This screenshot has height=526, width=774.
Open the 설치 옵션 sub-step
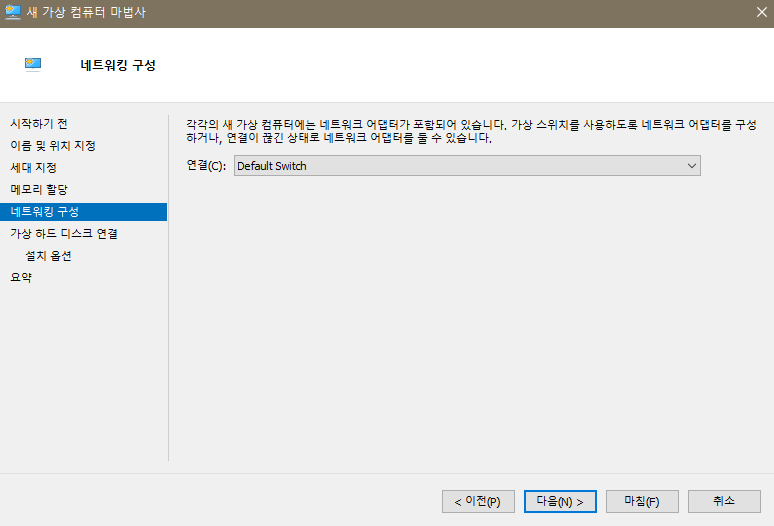pos(48,256)
